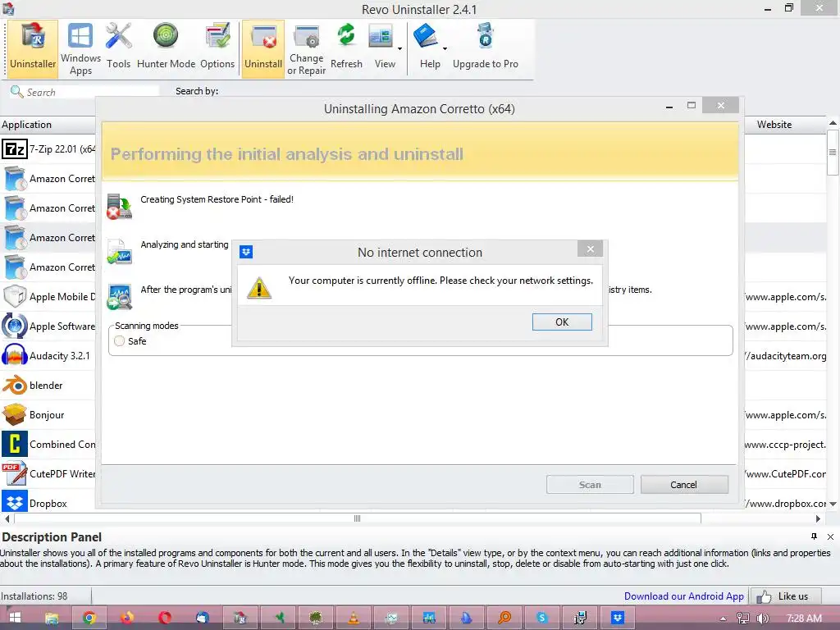Select the blender entry

(x=48, y=385)
